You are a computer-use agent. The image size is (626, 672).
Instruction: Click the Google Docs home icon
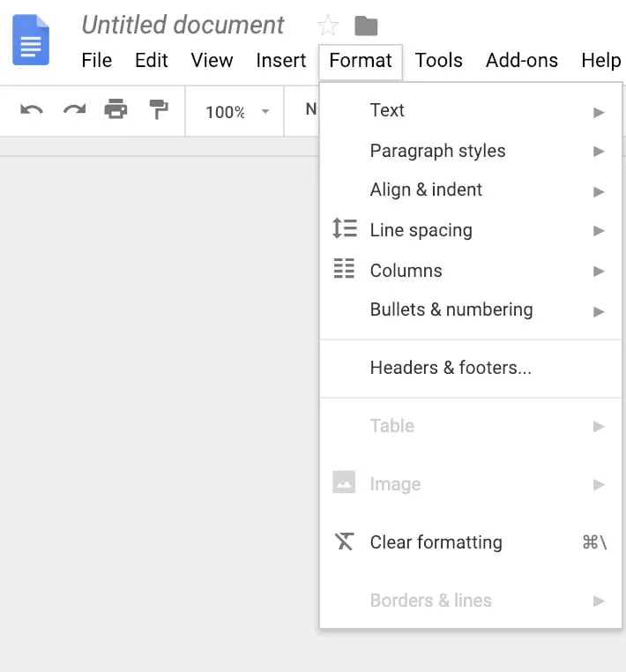(31, 40)
